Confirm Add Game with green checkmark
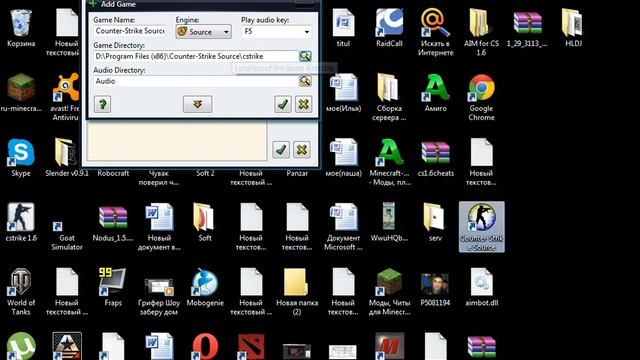640x360 pixels. click(283, 104)
